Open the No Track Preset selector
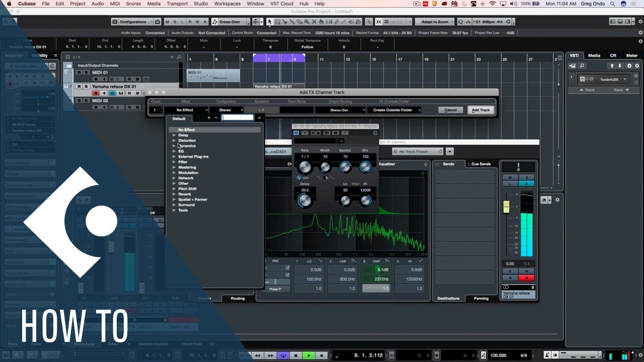The height and width of the screenshot is (362, 644). (x=418, y=151)
